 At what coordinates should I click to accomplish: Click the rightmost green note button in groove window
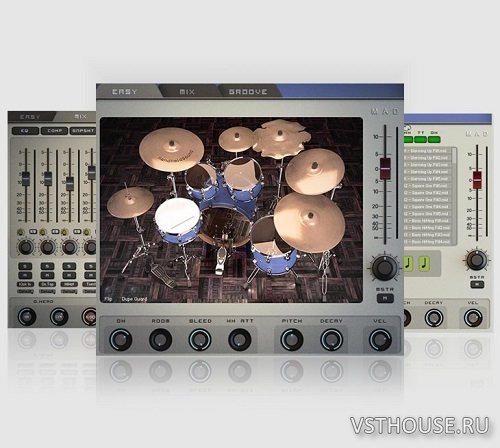tap(424, 263)
